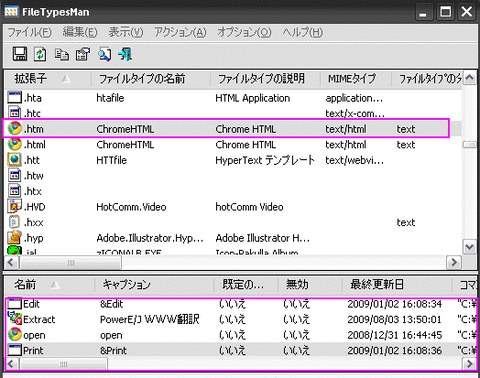
Task: Click the .HVD HotComm Video icon
Action: click(x=15, y=206)
